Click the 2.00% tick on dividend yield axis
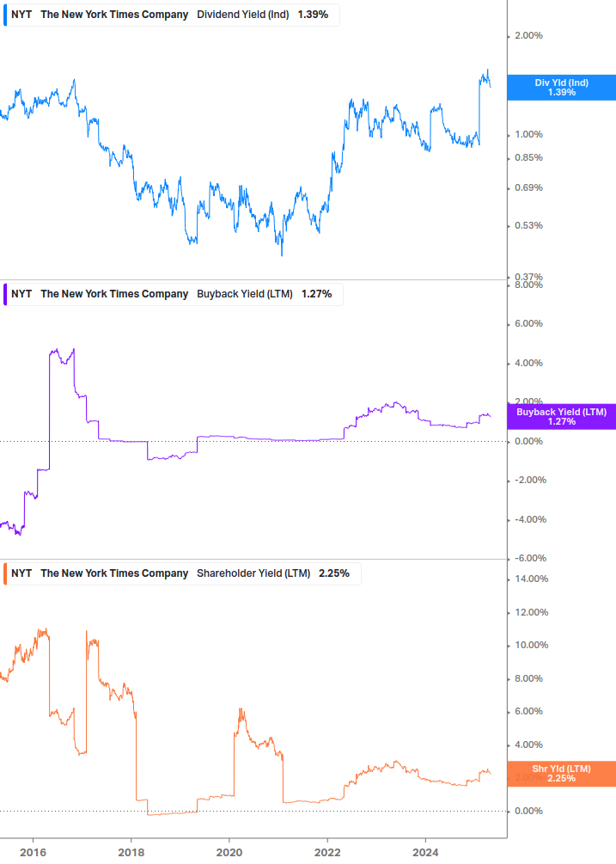Screen dimensions: 616x864 528,35
